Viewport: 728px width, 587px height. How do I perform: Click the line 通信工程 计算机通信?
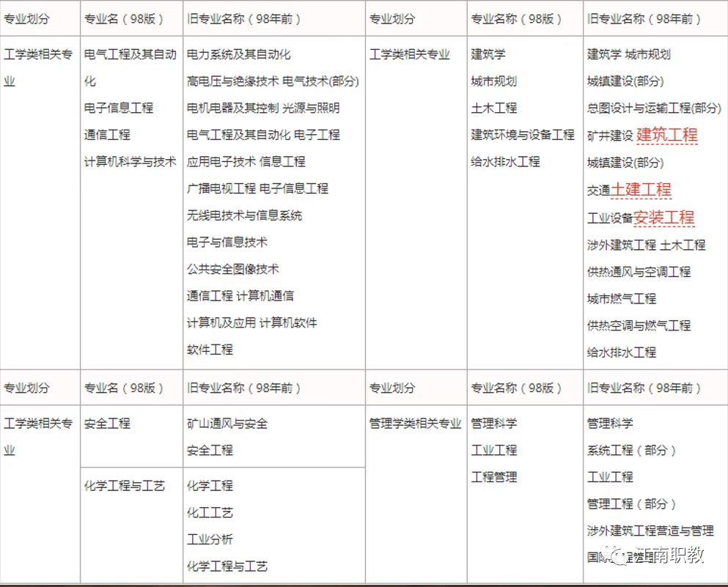[x=240, y=296]
